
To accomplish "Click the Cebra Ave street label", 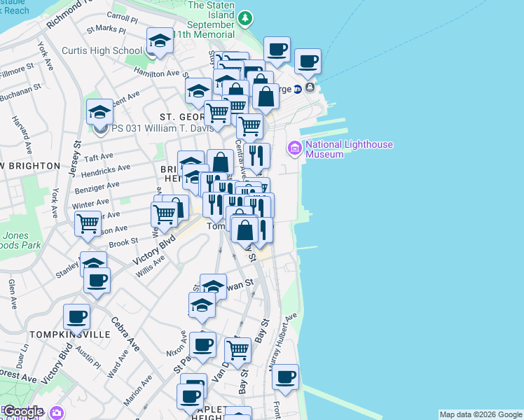I will click(125, 334).
